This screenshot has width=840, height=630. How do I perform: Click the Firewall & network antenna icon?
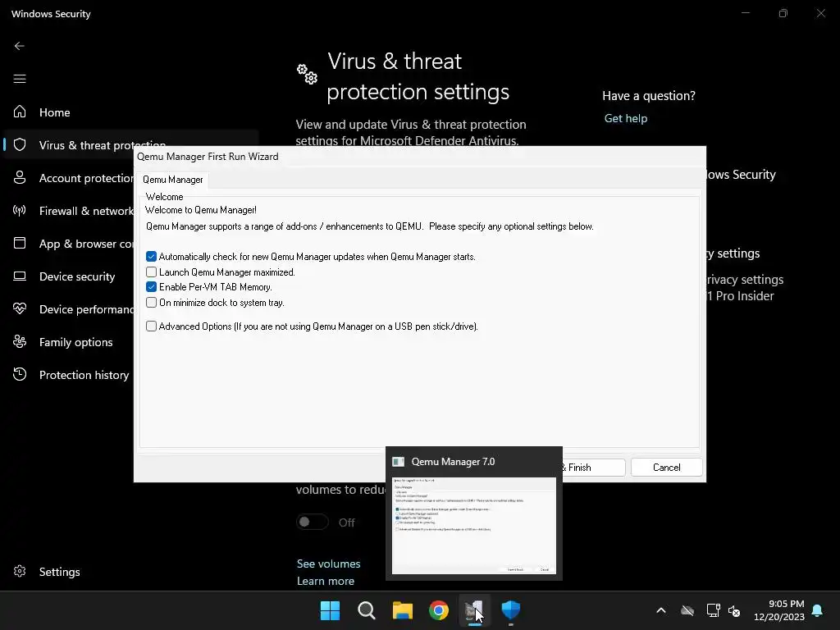pos(20,210)
